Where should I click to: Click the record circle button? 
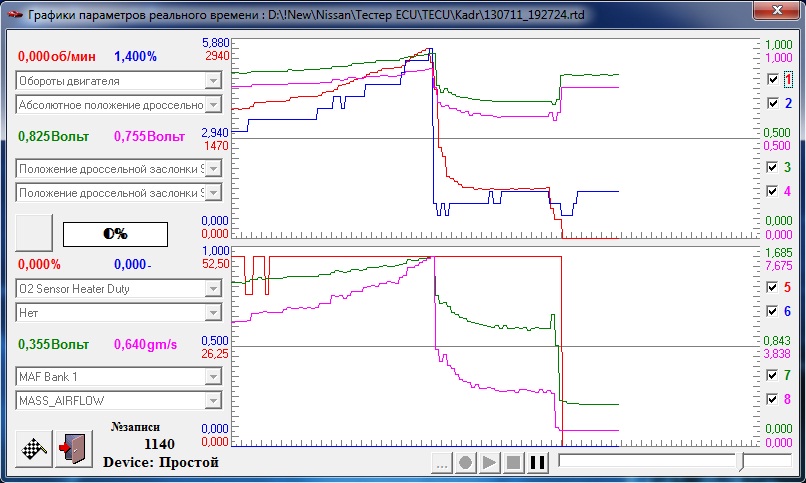pyautogui.click(x=465, y=462)
